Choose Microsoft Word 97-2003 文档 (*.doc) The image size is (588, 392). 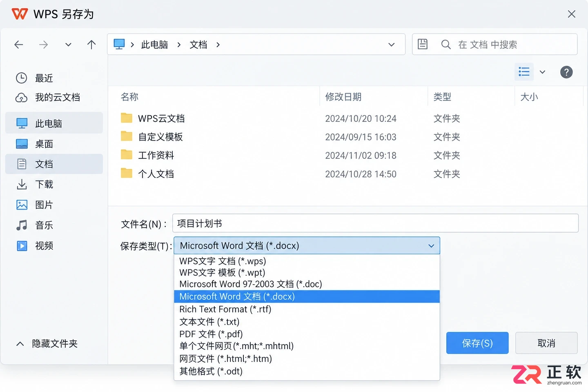click(x=307, y=284)
